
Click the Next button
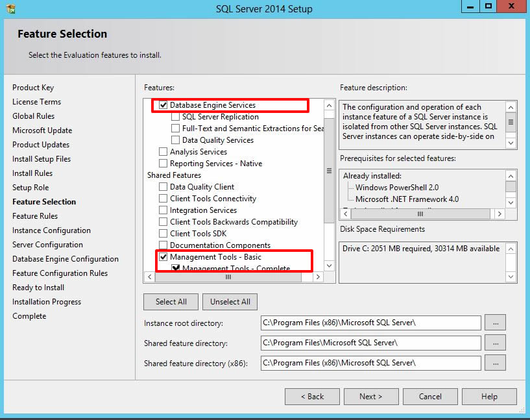370,397
